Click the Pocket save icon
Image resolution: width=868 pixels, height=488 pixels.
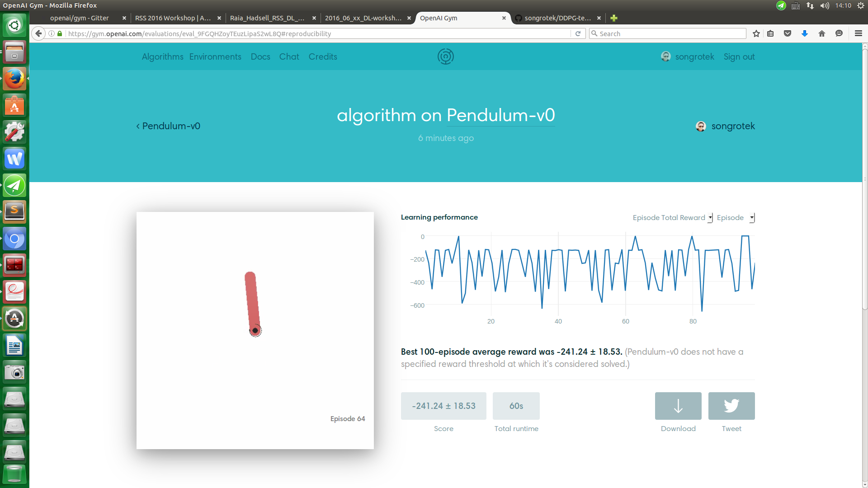787,33
